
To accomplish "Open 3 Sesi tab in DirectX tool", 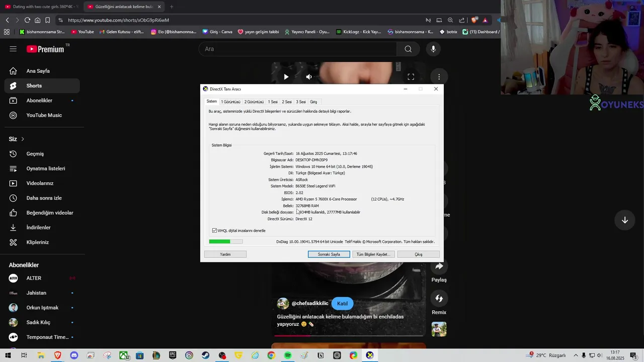I will (301, 102).
